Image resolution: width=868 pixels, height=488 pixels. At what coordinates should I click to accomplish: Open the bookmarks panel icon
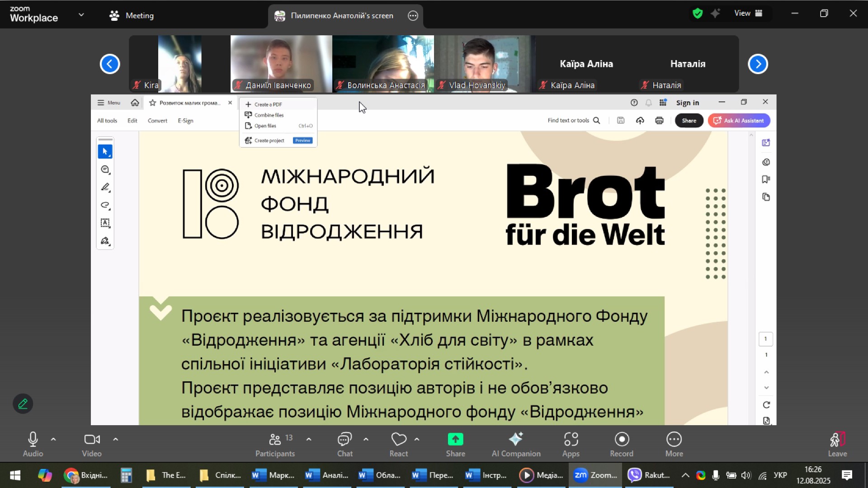pyautogui.click(x=766, y=179)
